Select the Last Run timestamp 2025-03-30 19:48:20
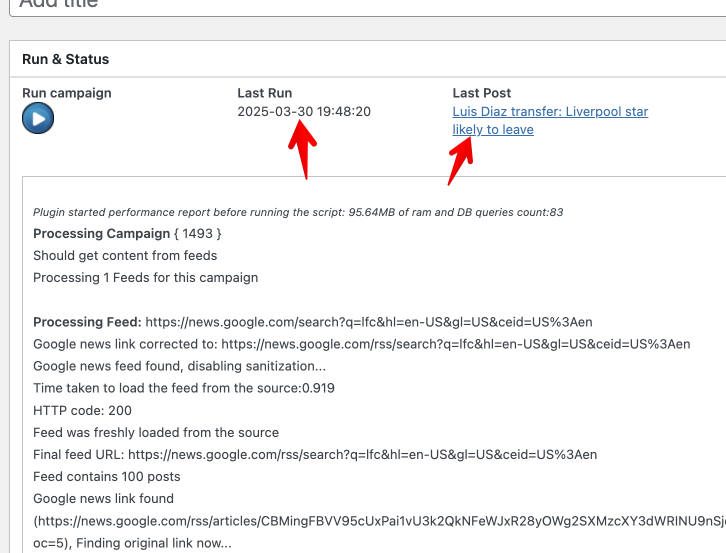The image size is (726, 553). point(304,112)
